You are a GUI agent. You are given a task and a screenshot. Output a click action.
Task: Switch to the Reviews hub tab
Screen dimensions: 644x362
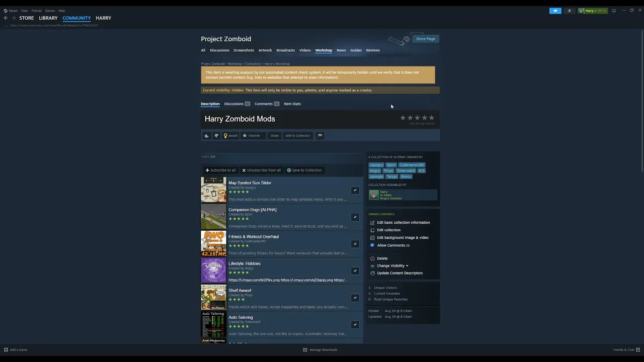pyautogui.click(x=373, y=50)
